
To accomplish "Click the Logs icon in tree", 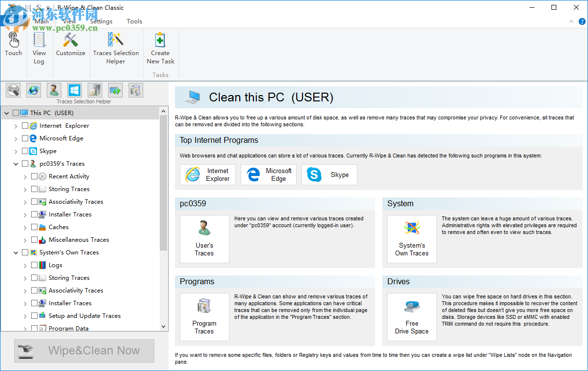I will [42, 265].
